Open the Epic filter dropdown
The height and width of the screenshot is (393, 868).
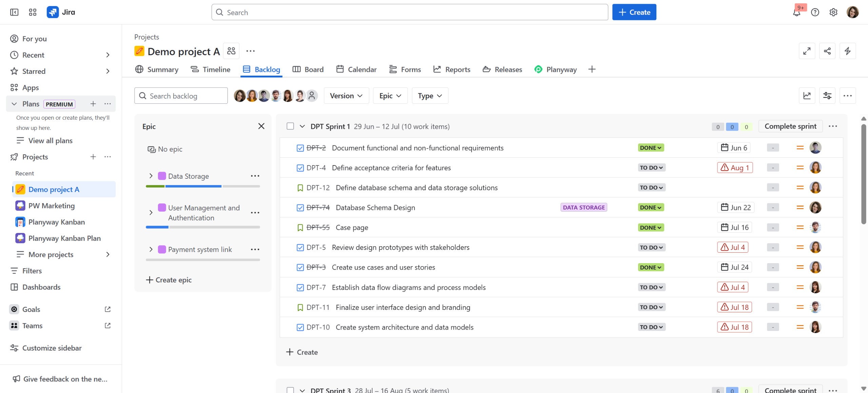coord(390,96)
